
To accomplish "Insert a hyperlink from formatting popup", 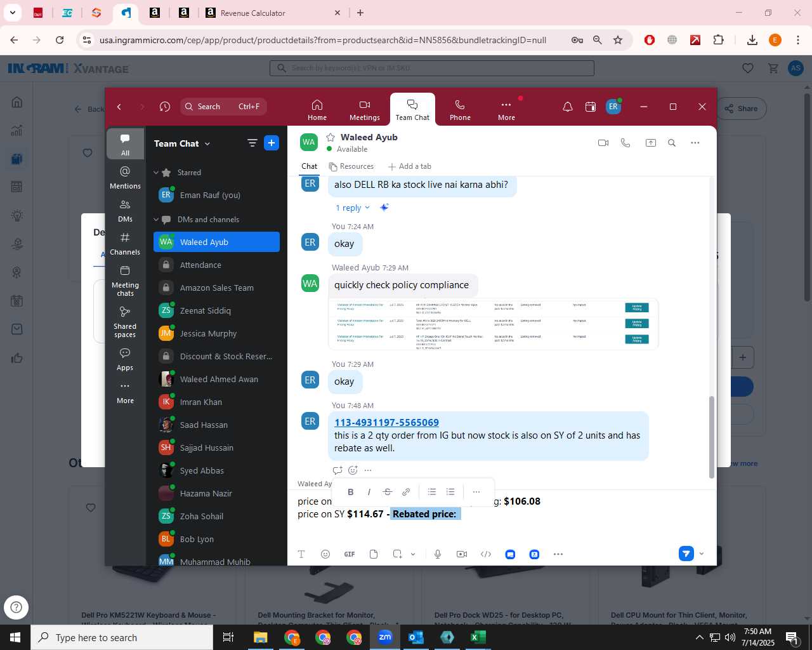I will click(406, 492).
